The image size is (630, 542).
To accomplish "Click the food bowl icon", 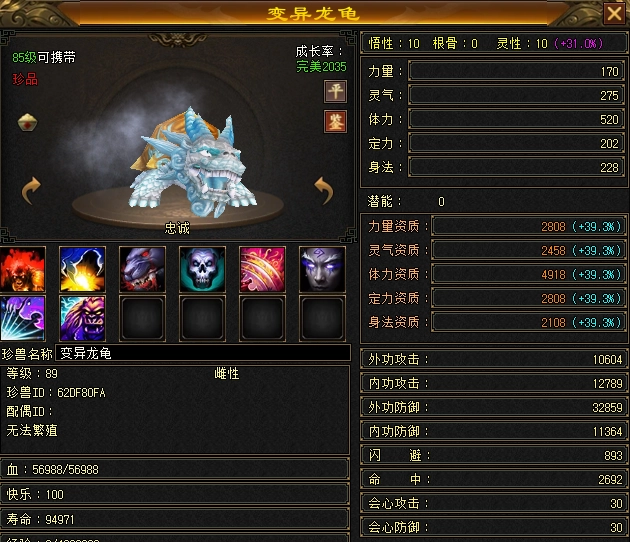I will coord(28,123).
